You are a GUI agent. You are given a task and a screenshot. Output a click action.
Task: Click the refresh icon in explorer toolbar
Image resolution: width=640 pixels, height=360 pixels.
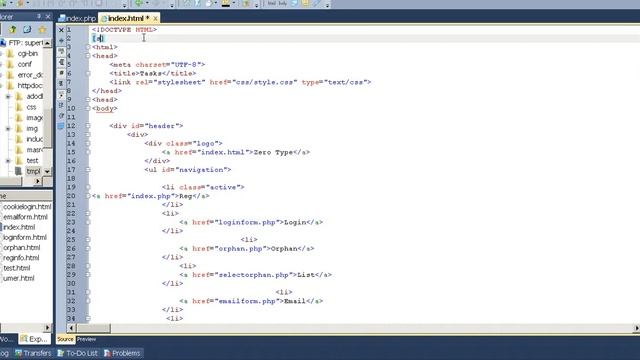27,29
